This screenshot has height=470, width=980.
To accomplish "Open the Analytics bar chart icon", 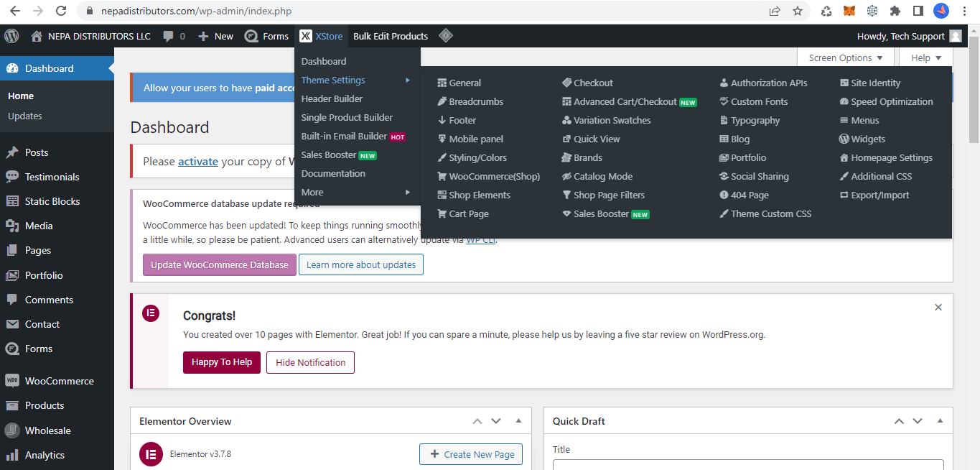I will (12, 455).
